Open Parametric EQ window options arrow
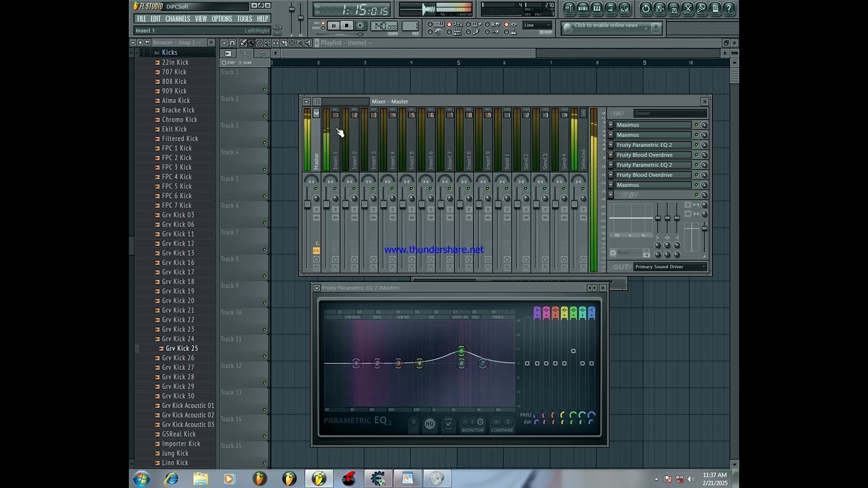 pos(316,288)
